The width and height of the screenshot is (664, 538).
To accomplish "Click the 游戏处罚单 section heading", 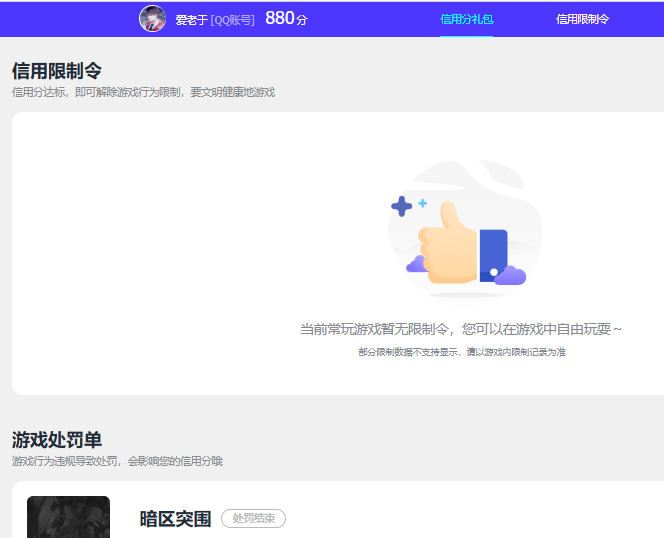I will click(x=57, y=439).
